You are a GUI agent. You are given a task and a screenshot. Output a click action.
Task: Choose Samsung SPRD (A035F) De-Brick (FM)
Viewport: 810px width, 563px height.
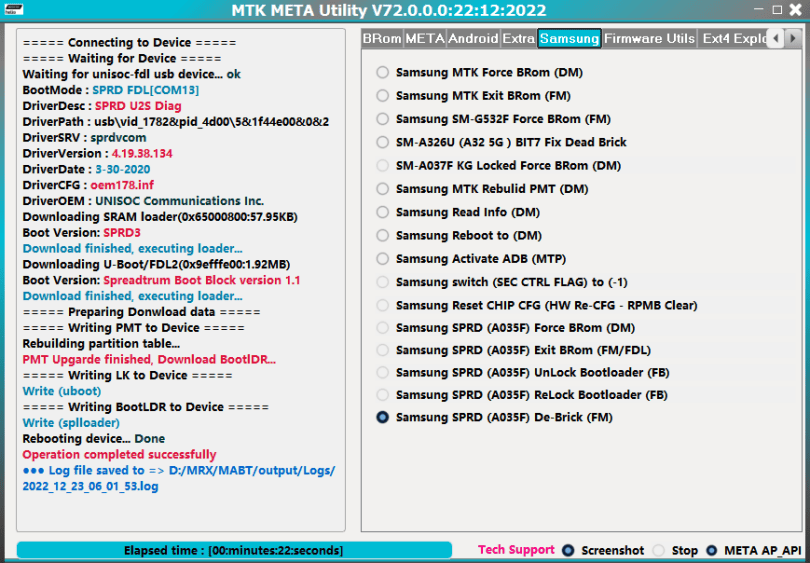tap(383, 418)
